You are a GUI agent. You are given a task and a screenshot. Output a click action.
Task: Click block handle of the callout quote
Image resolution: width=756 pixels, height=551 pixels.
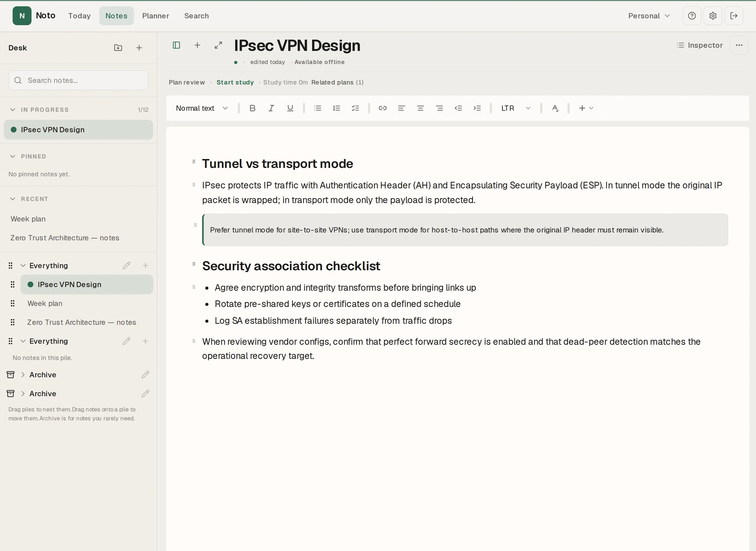(x=196, y=225)
